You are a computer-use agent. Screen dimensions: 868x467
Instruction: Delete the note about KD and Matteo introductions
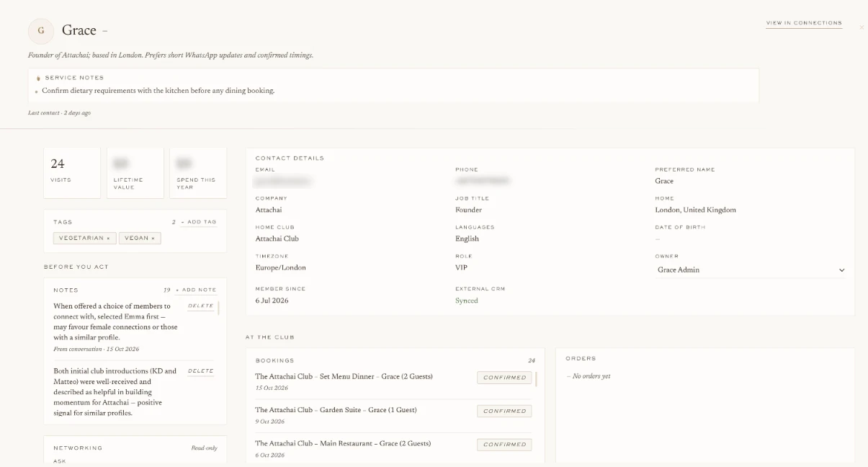(201, 371)
